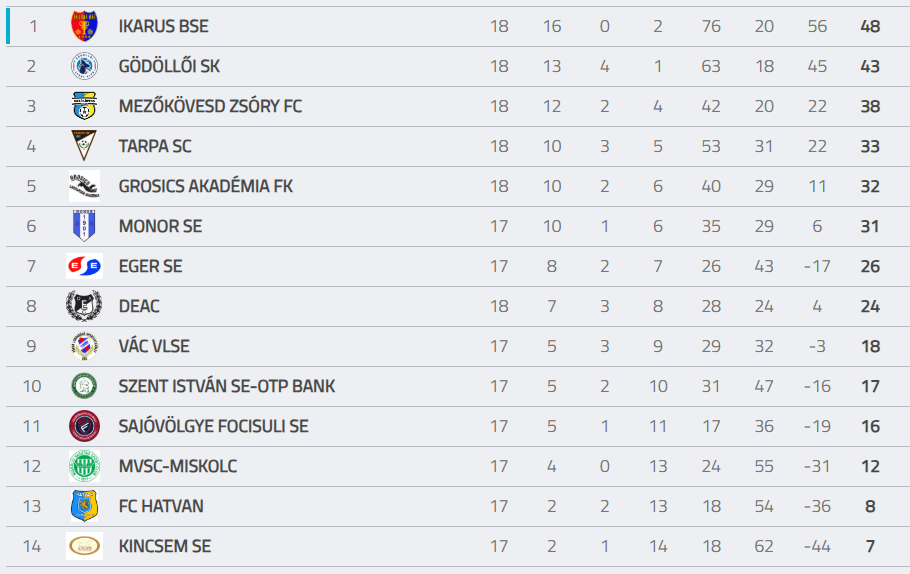This screenshot has height=574, width=910.
Task: Click the Kincsem SE club logo
Action: click(x=84, y=546)
